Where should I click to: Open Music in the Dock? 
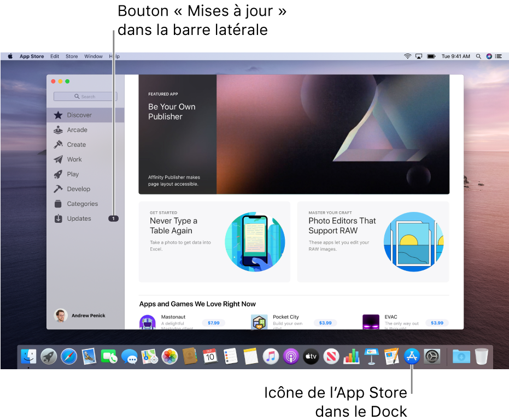(271, 357)
